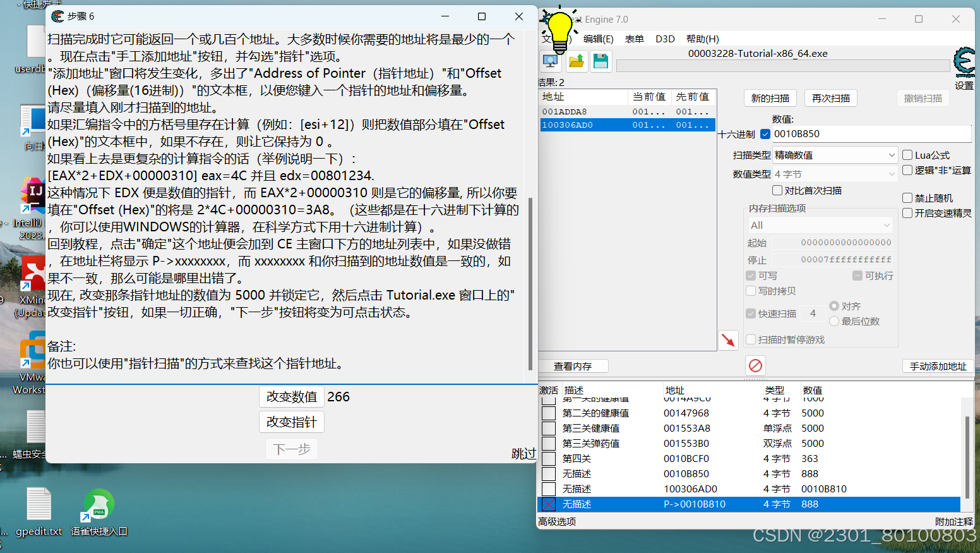
Task: Click the 描述 column header in address list
Action: [611, 391]
